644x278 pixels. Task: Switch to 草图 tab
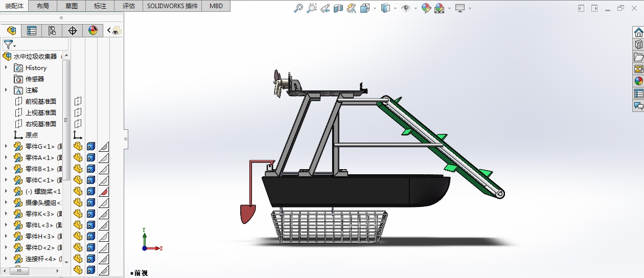click(x=72, y=6)
